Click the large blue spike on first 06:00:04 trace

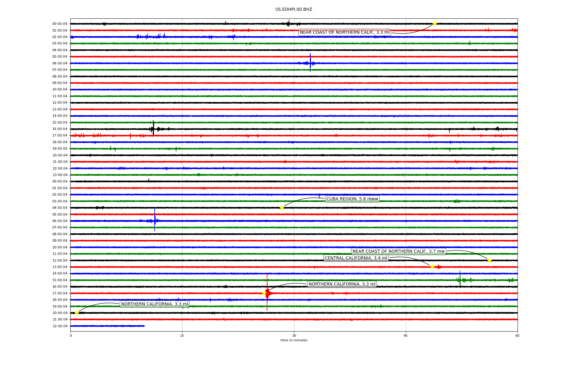pos(310,62)
